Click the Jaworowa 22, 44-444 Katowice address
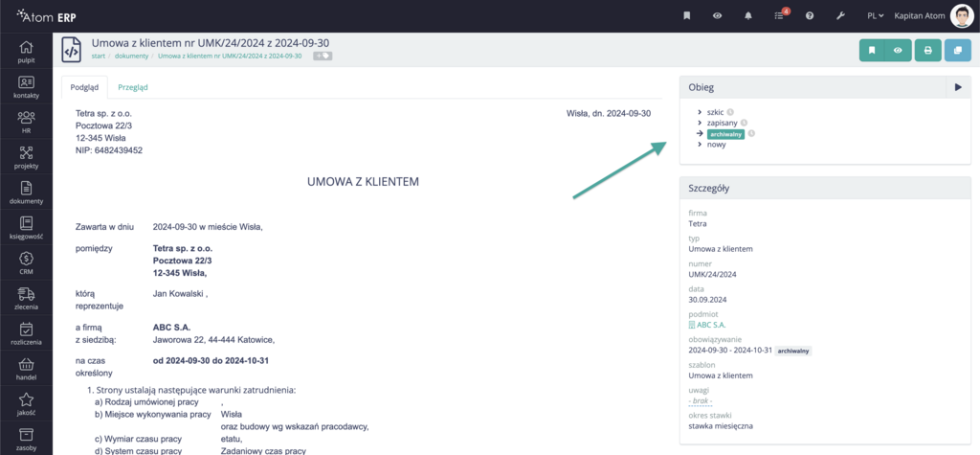This screenshot has height=455, width=980. coord(213,340)
